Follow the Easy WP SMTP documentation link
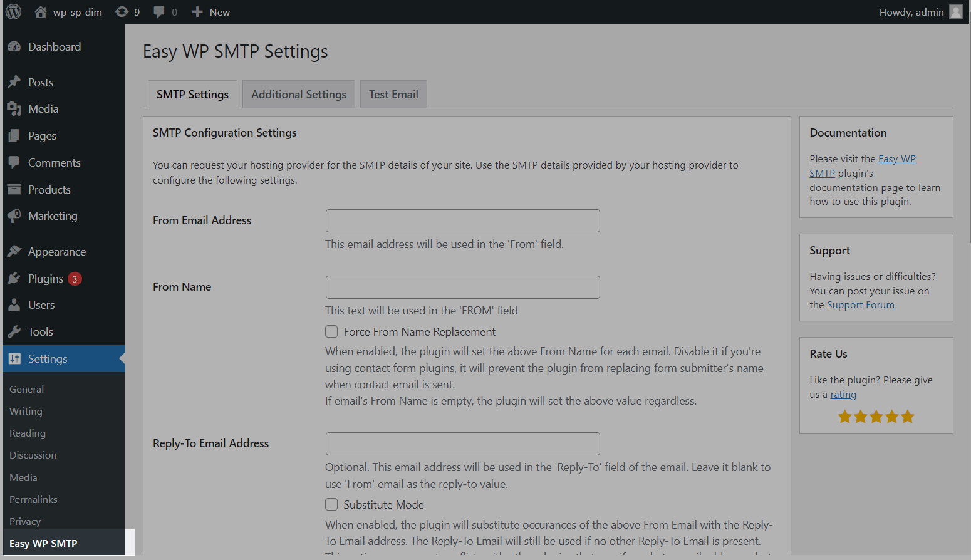Screen dimensions: 971x560 [x=863, y=166]
